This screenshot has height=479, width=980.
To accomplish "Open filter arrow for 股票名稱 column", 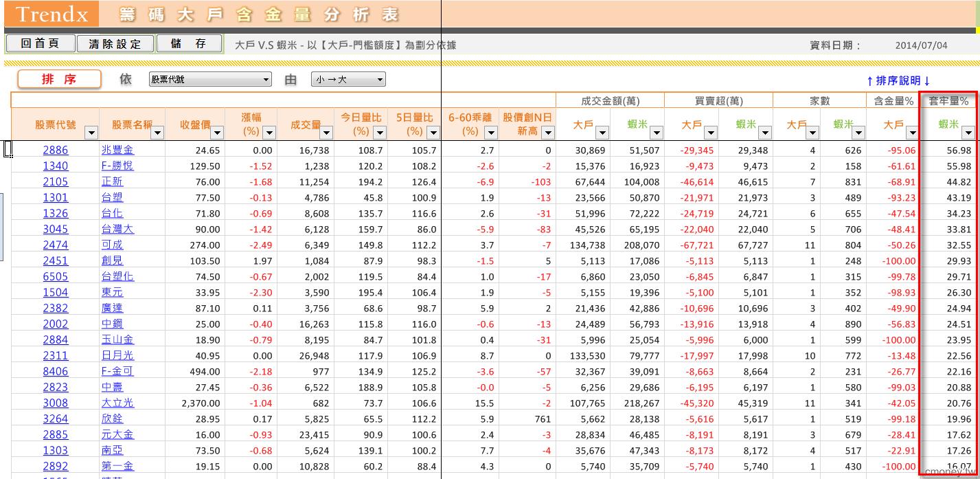I will [157, 133].
